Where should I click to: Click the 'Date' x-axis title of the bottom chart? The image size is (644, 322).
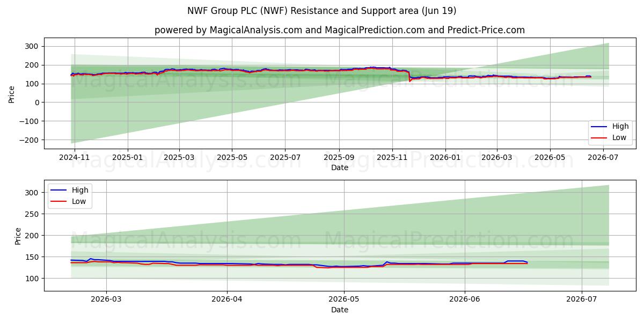click(x=339, y=310)
